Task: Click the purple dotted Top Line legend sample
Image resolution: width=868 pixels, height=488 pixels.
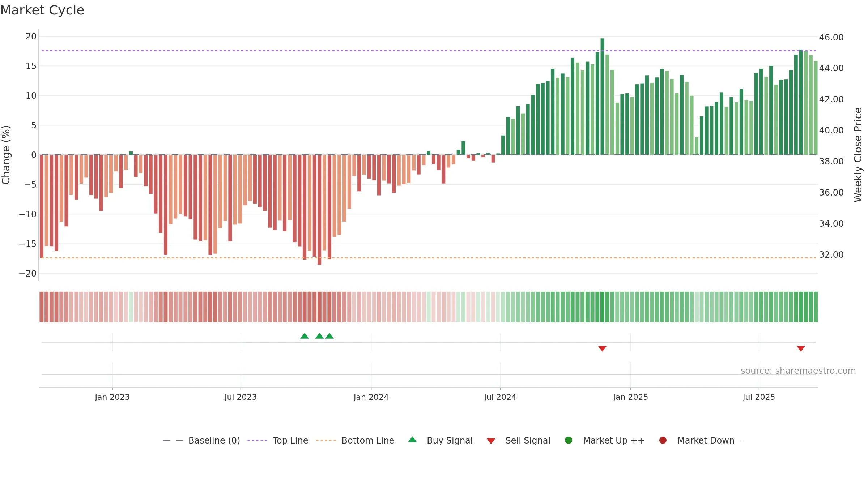Action: 257,440
